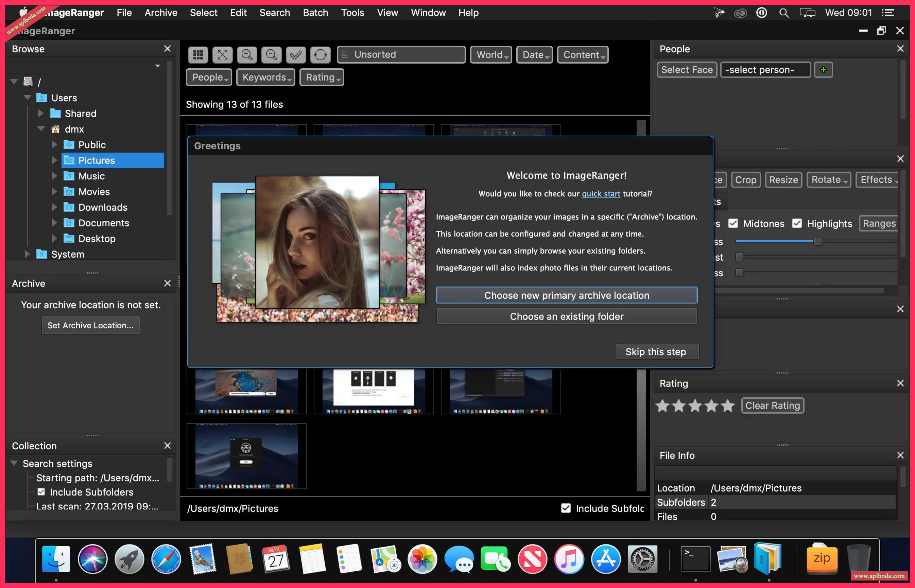915x588 pixels.
Task: Uncheck the Midtones checkbox
Action: pyautogui.click(x=732, y=223)
